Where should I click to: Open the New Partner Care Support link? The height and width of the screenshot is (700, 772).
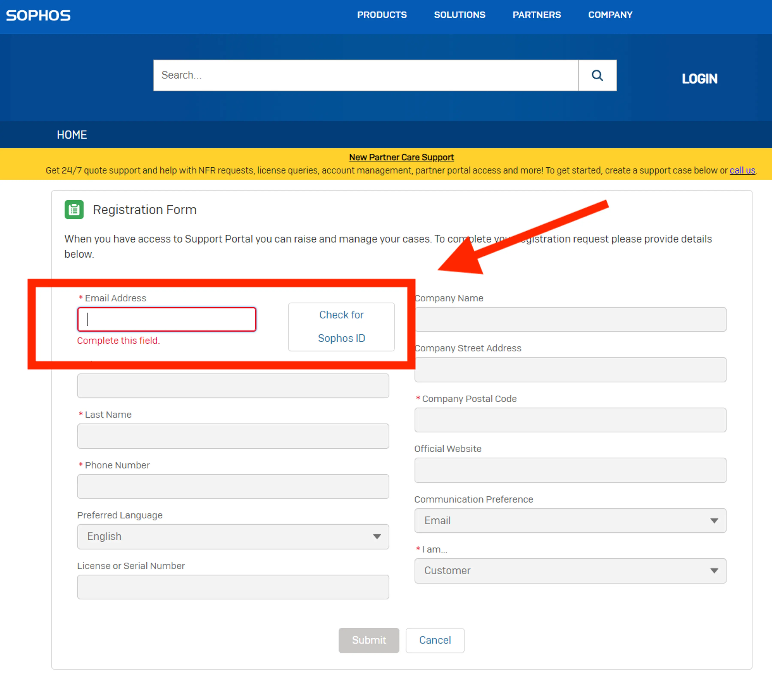pyautogui.click(x=401, y=157)
